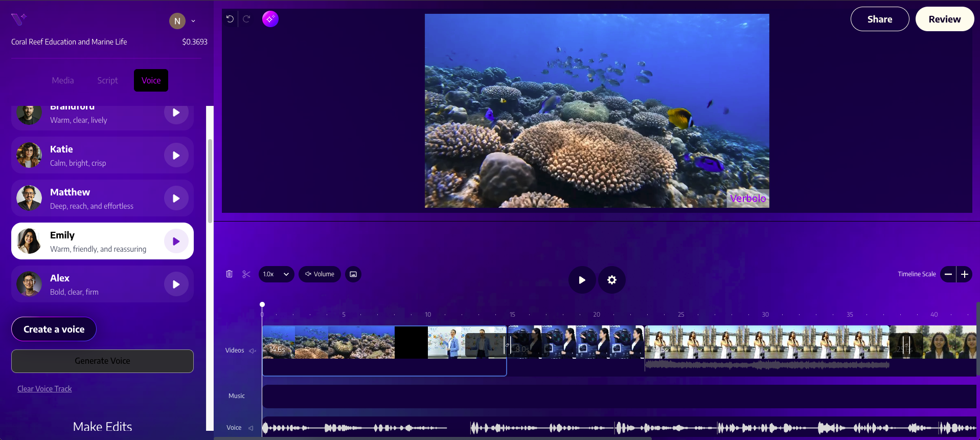Click the timeline playhead marker

[x=262, y=304]
